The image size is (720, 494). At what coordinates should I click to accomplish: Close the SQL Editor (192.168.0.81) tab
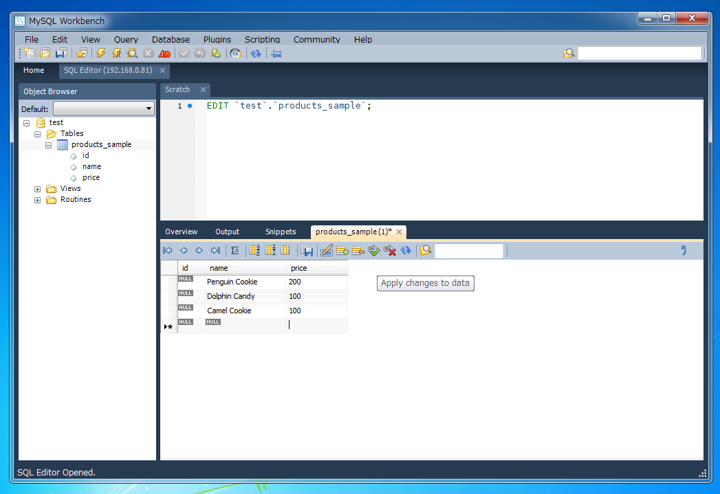tap(163, 70)
